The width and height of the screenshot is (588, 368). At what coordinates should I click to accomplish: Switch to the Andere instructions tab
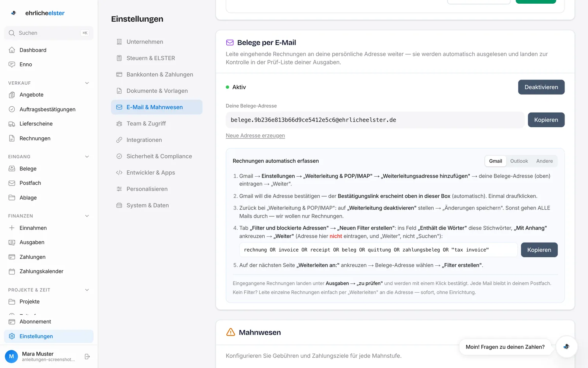[x=544, y=161]
